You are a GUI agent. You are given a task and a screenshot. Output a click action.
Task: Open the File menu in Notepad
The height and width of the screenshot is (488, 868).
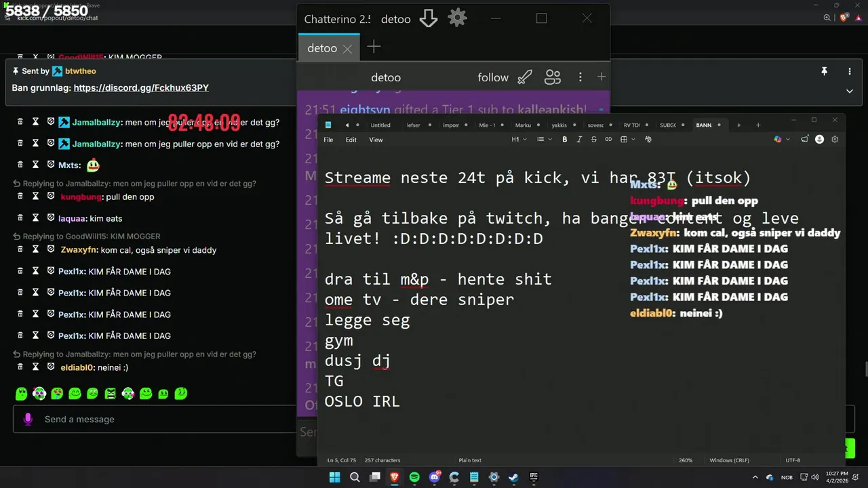click(328, 140)
